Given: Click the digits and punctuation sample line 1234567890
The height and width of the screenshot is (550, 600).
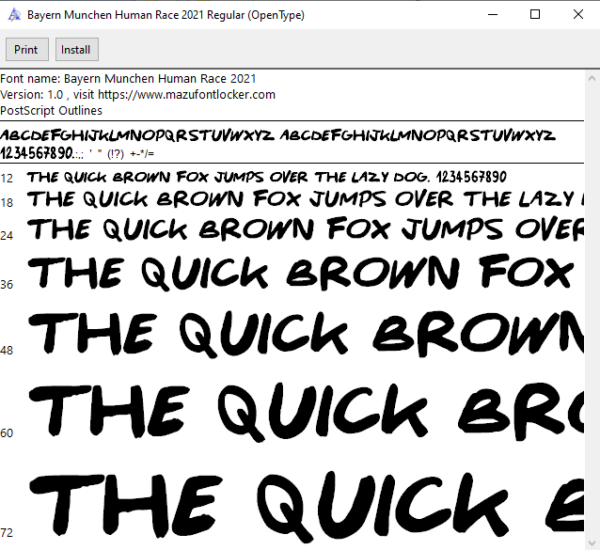Looking at the screenshot, I should click(77, 153).
